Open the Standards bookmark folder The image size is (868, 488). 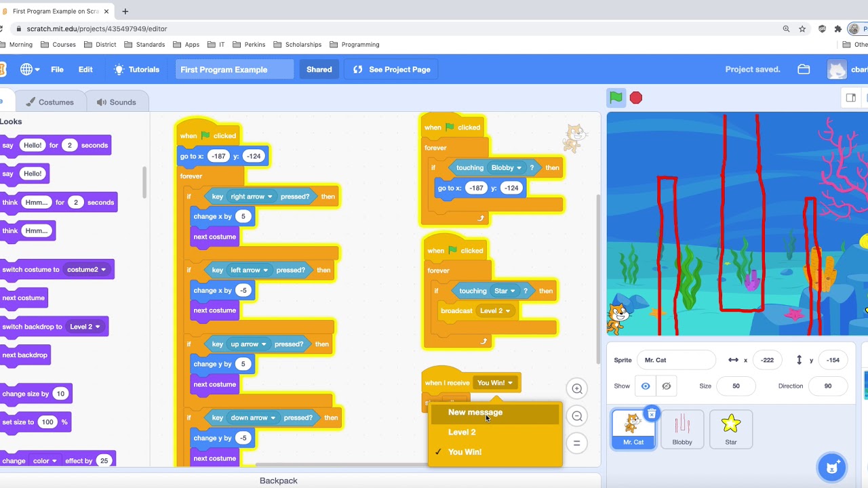pos(144,45)
